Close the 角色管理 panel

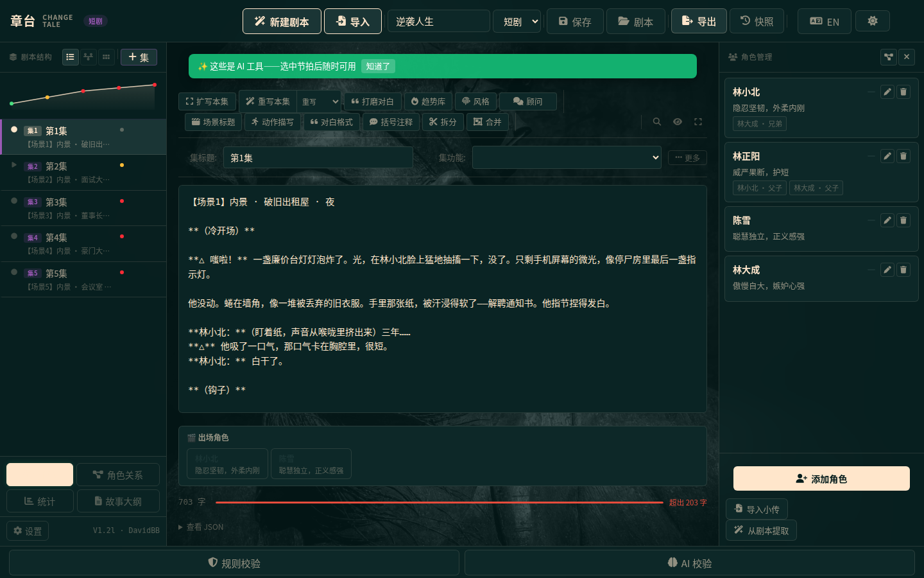tap(907, 57)
